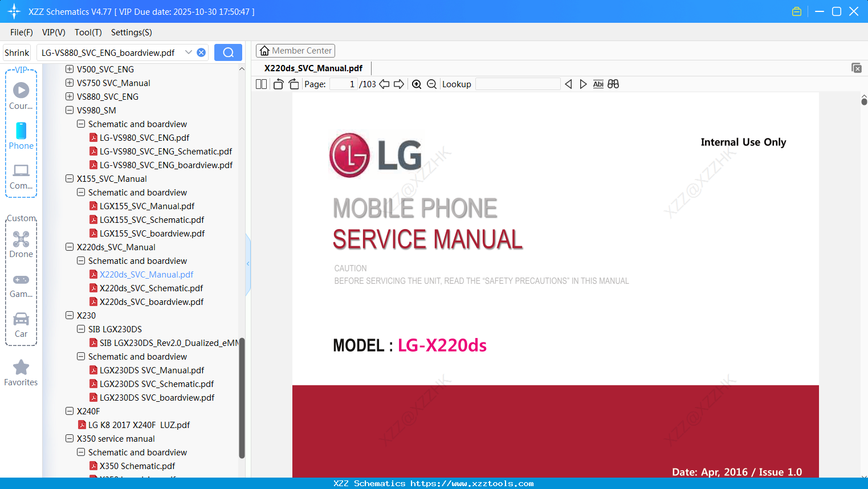Open the Member Center page
This screenshot has width=868, height=489.
[x=295, y=50]
